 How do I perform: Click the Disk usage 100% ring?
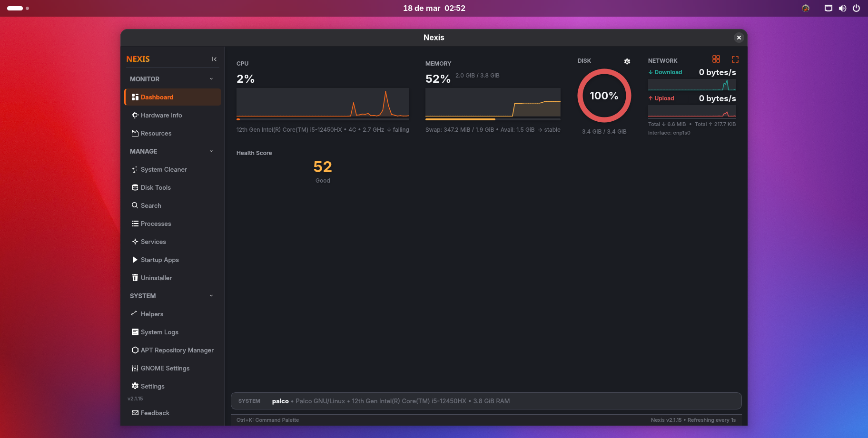(604, 96)
